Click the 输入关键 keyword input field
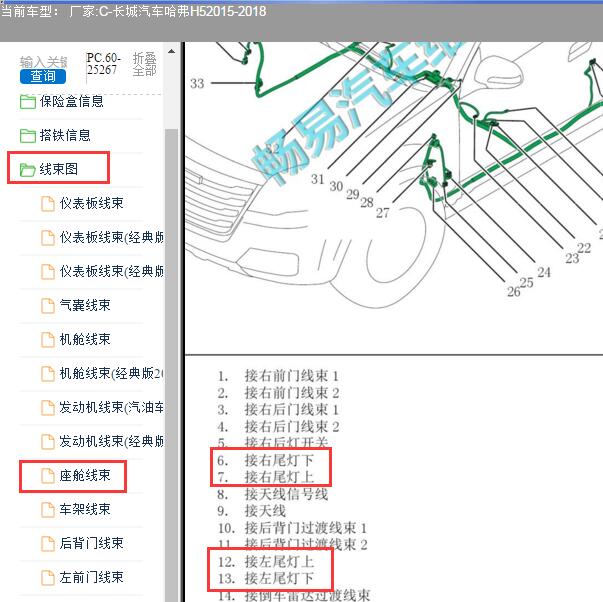603x602 pixels. point(43,62)
